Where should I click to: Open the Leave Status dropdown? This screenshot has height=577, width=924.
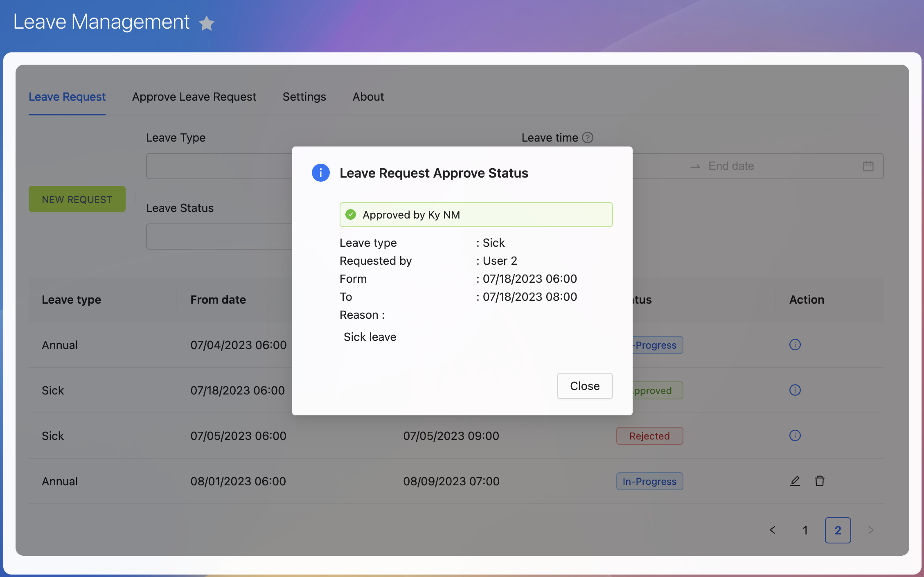pos(219,237)
